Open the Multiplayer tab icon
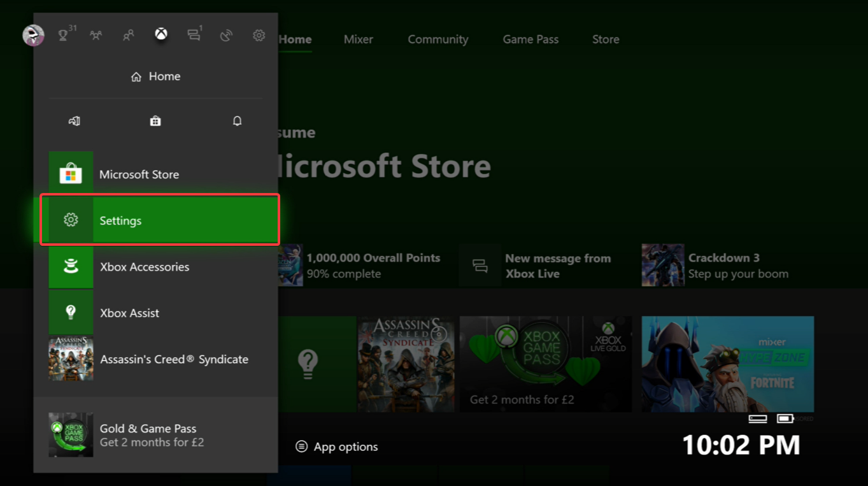The width and height of the screenshot is (868, 486). point(96,36)
